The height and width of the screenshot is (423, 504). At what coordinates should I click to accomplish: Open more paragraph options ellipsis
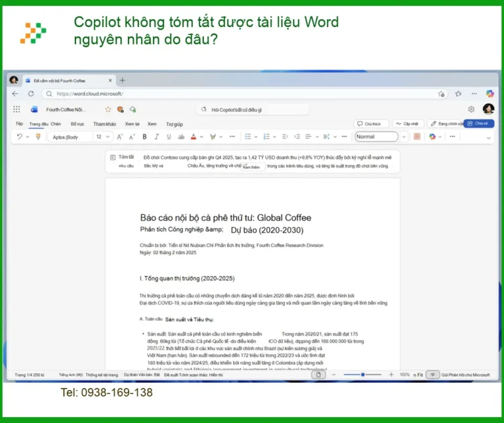[x=345, y=137]
